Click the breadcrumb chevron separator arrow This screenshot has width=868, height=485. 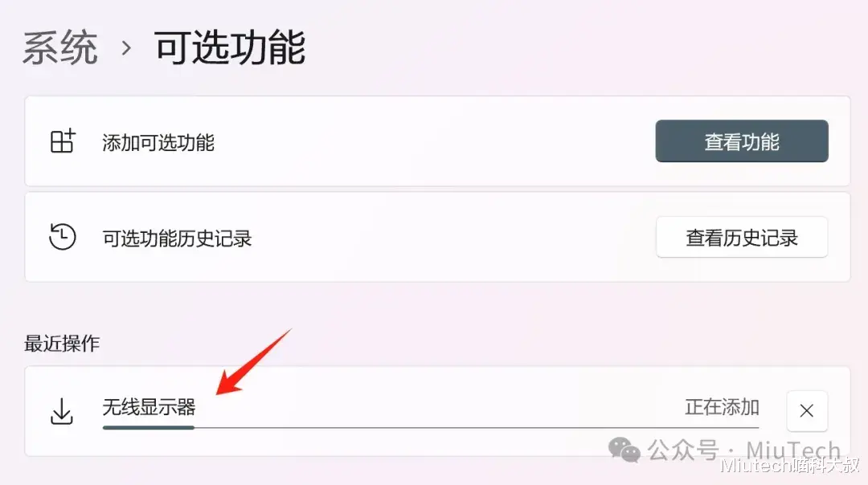pos(126,48)
